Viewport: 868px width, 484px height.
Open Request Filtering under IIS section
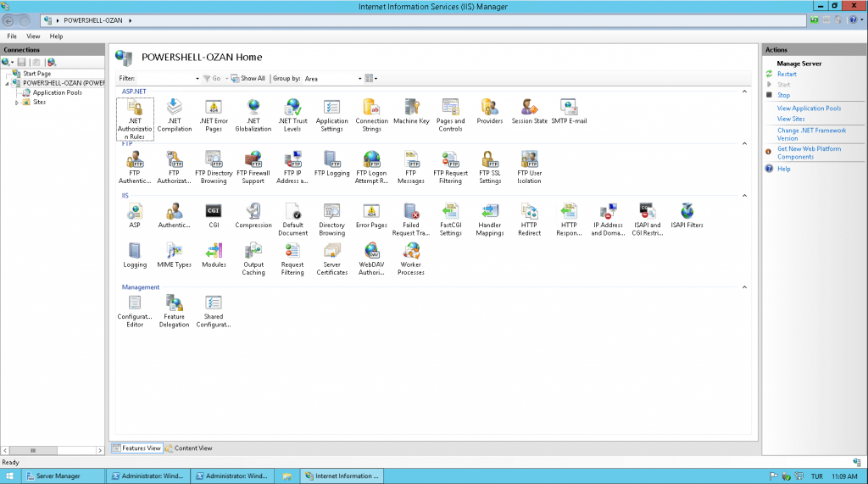point(292,259)
